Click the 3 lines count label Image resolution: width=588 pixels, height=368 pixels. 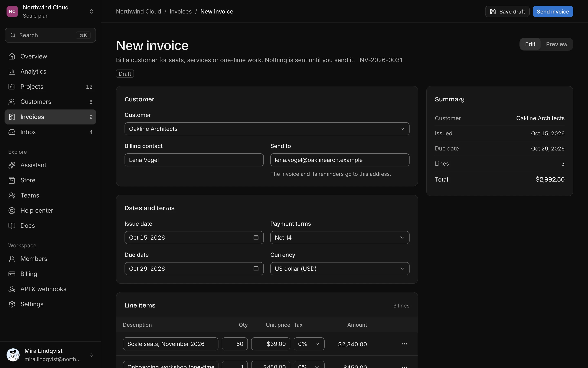[x=401, y=305]
